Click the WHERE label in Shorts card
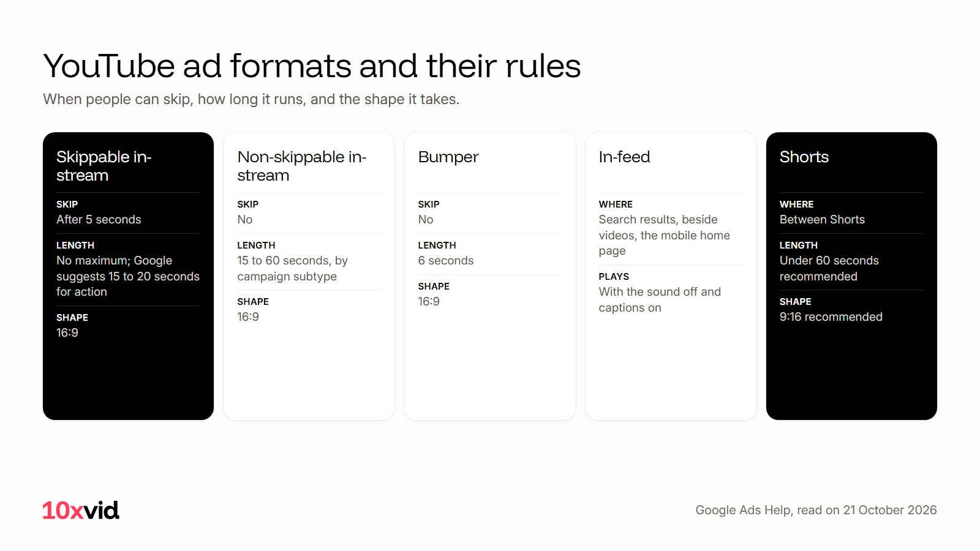The image size is (980, 551). pyautogui.click(x=797, y=204)
